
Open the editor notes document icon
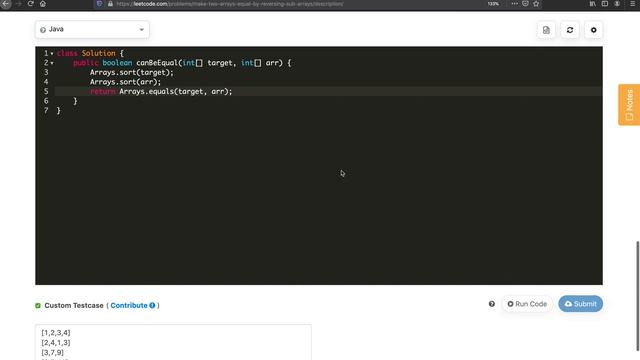tap(546, 30)
